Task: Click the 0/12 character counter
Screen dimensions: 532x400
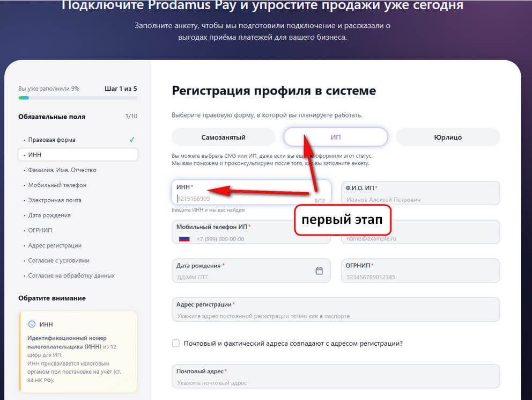Action: coord(320,201)
